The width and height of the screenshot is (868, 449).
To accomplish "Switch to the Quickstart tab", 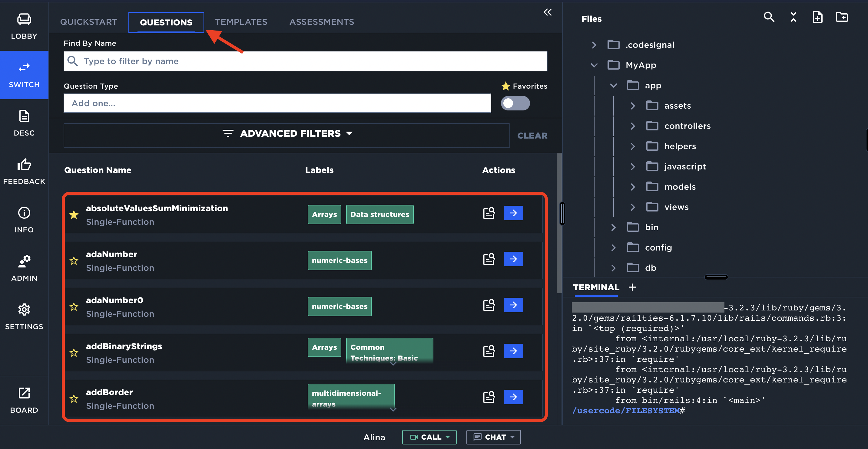I will 89,22.
